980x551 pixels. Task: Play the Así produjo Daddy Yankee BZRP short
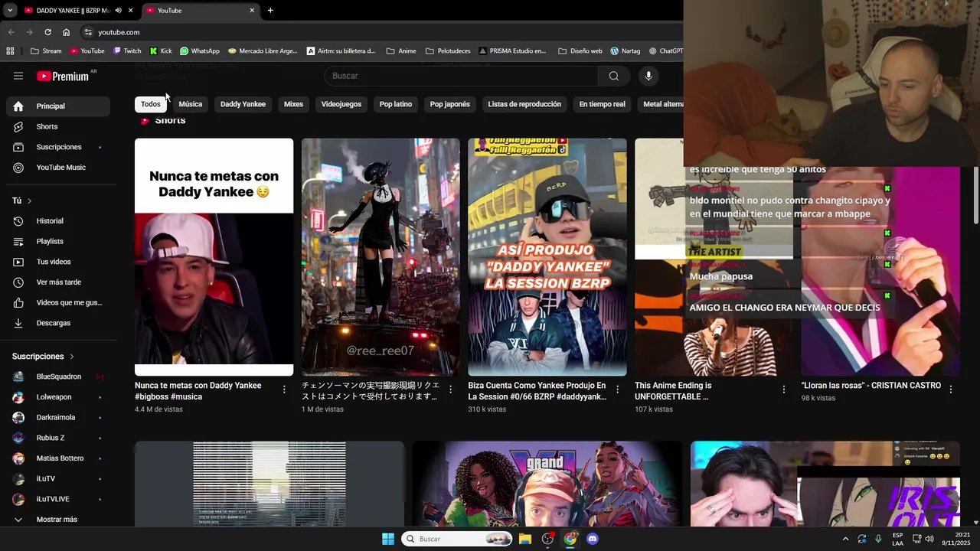[547, 257]
